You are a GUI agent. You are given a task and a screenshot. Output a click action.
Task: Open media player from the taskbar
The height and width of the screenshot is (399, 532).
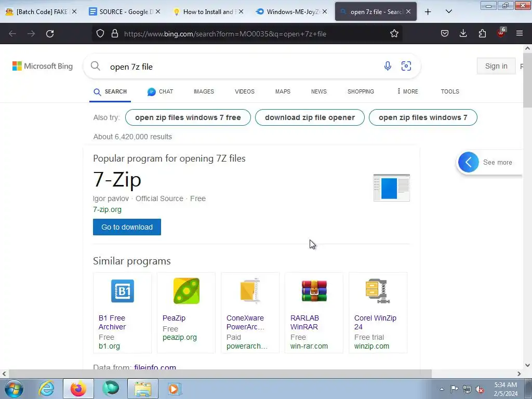click(175, 389)
